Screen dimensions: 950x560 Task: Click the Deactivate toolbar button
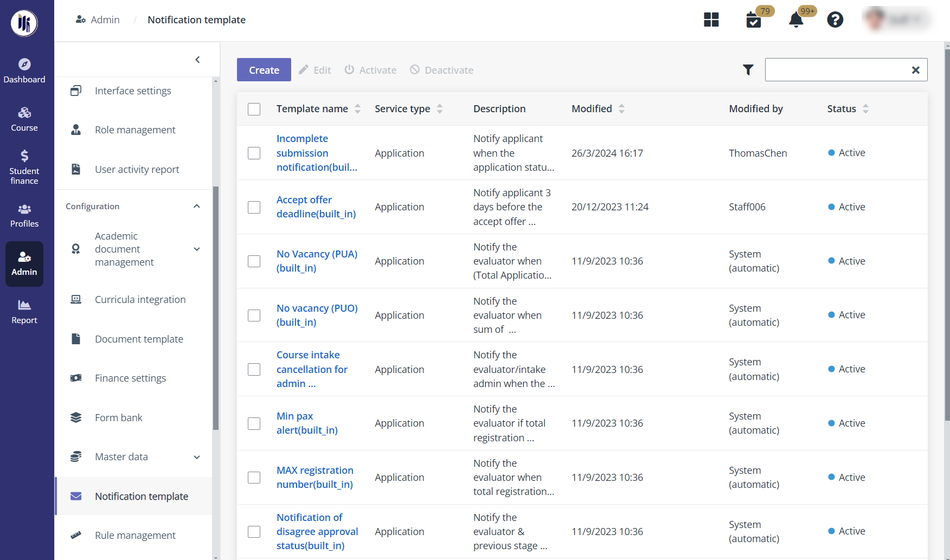tap(441, 70)
